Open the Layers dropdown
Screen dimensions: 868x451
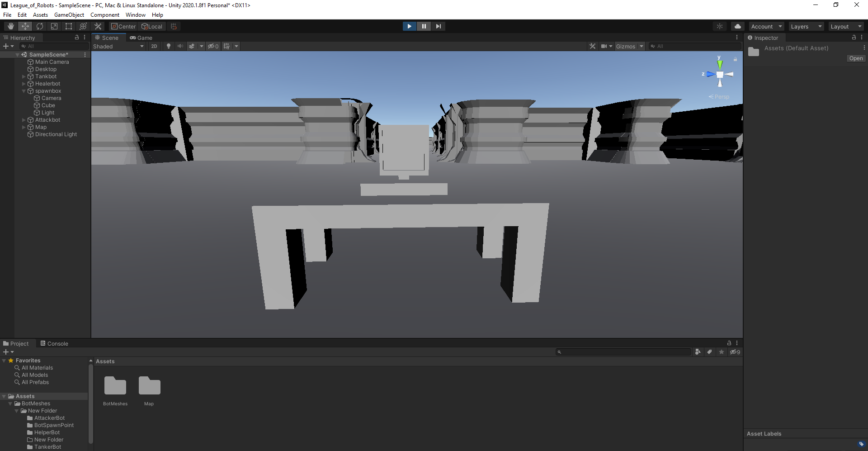pos(806,27)
